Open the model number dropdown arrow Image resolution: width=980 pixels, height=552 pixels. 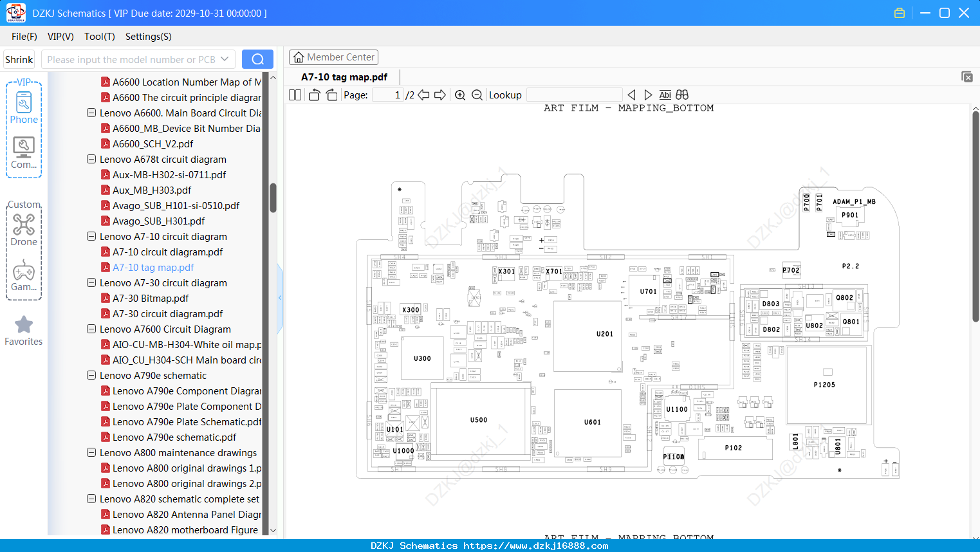click(x=225, y=59)
